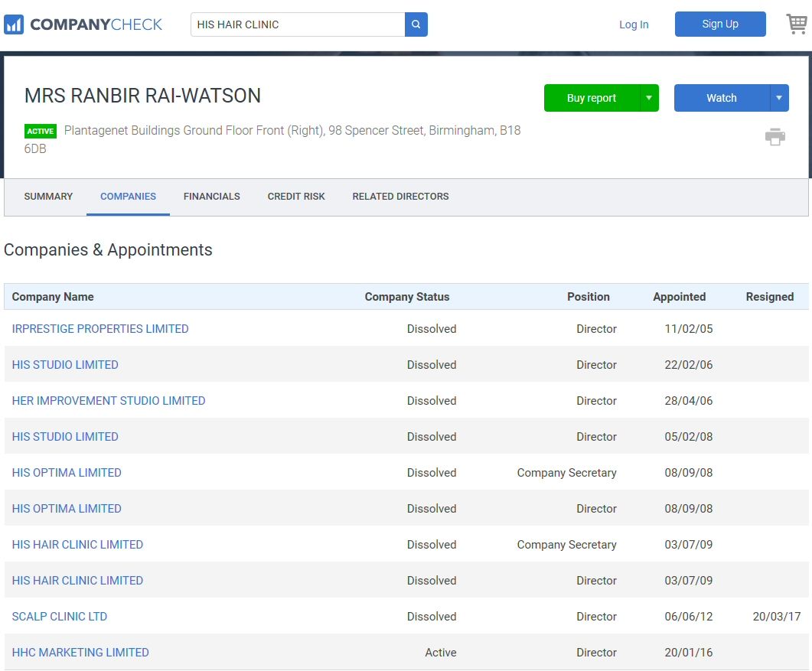Switch to the SUMMARY tab
This screenshot has width=812, height=671.
[x=48, y=196]
